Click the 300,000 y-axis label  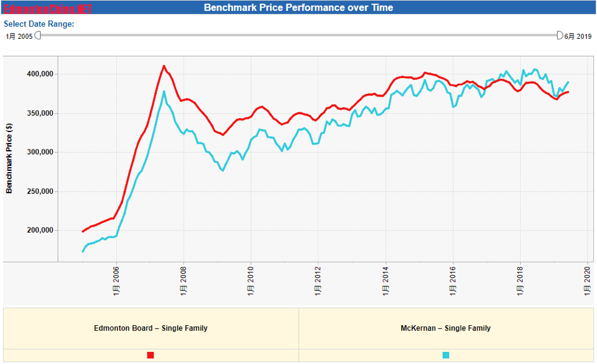(x=40, y=152)
